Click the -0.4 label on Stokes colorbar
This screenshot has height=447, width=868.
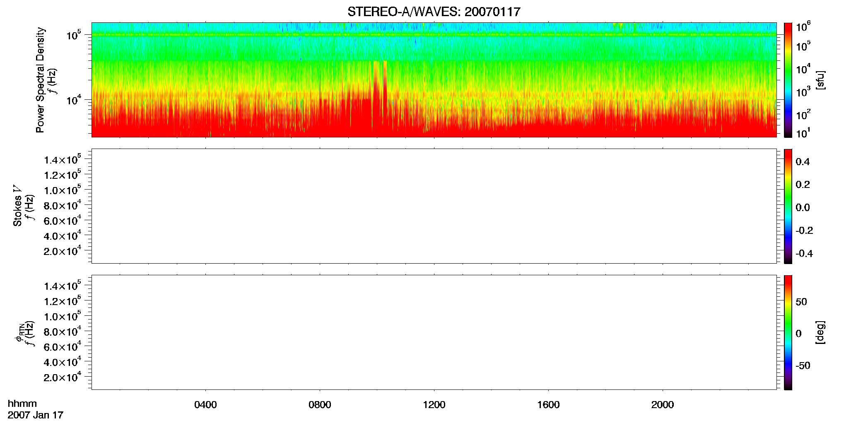pyautogui.click(x=804, y=253)
